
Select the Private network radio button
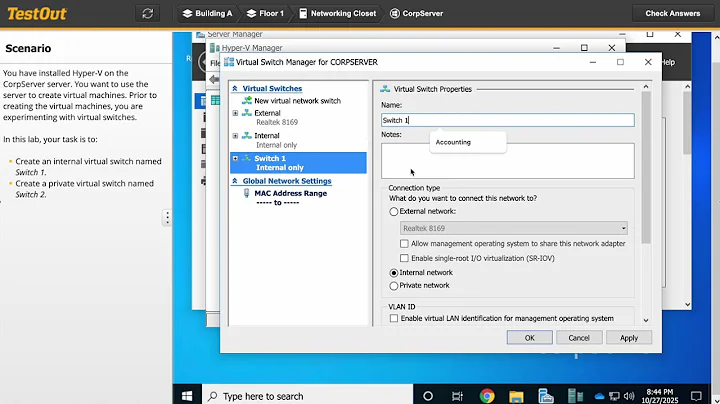click(x=394, y=286)
